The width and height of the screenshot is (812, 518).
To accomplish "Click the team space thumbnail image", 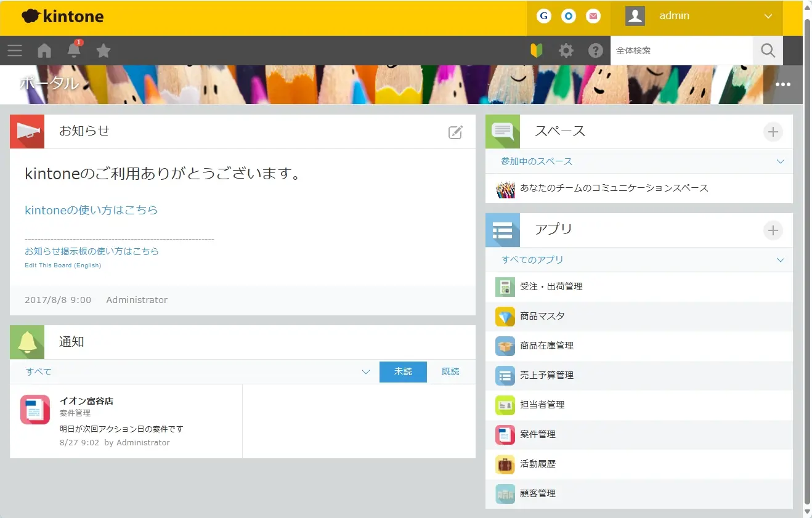I will pos(505,188).
